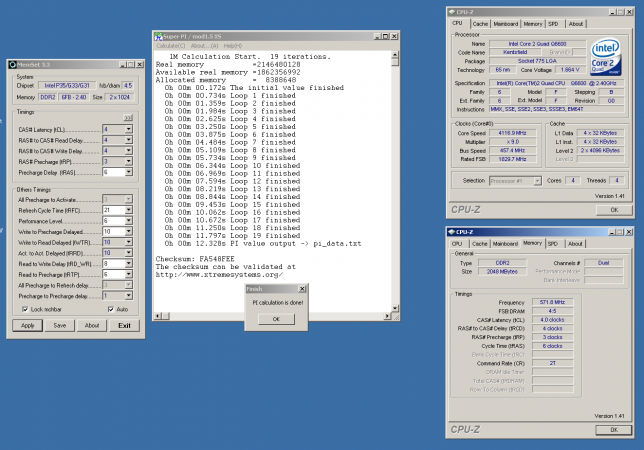Switch to Cache tab in lower CPU-Z
The width and height of the screenshot is (644, 450).
click(479, 243)
